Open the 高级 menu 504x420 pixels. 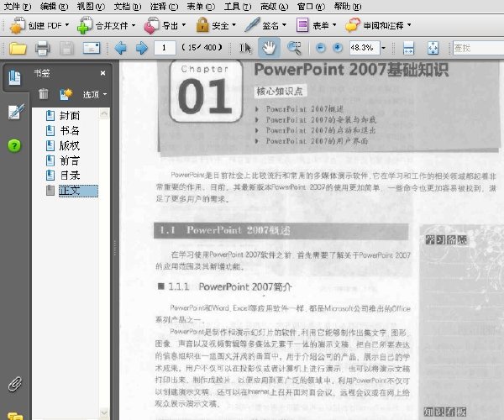click(274, 6)
